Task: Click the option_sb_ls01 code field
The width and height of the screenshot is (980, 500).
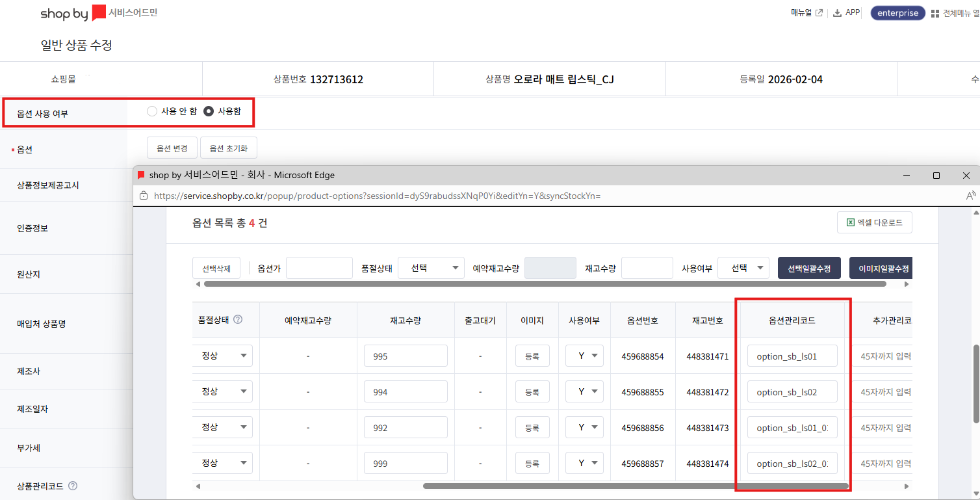Action: tap(792, 356)
